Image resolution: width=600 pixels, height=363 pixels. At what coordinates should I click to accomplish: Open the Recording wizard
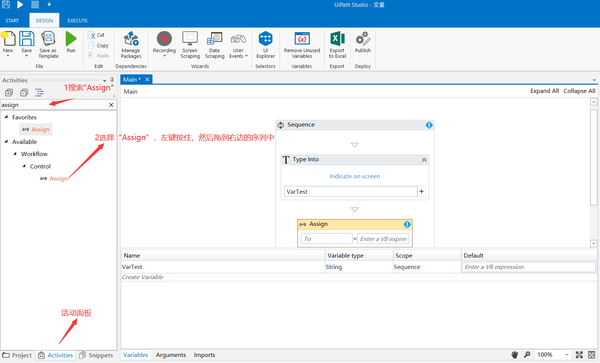click(x=164, y=44)
